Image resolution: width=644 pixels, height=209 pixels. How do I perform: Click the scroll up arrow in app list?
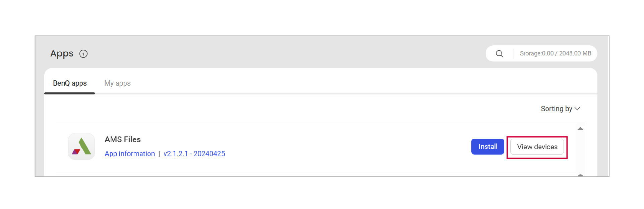tap(581, 129)
